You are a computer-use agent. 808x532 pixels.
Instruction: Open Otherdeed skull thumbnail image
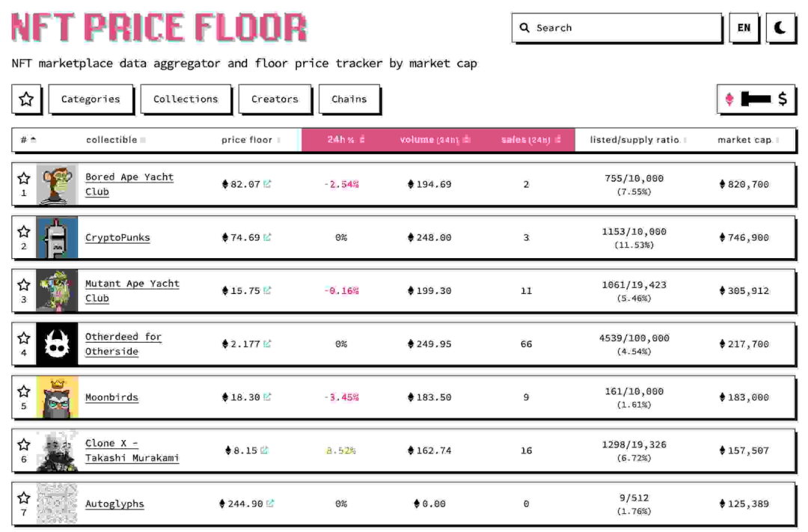57,344
